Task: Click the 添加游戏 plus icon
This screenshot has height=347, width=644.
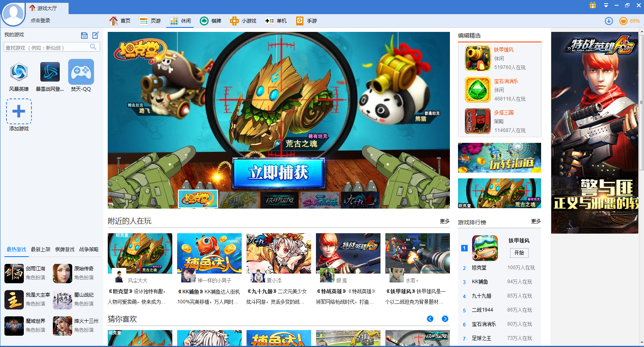Action: [x=19, y=111]
